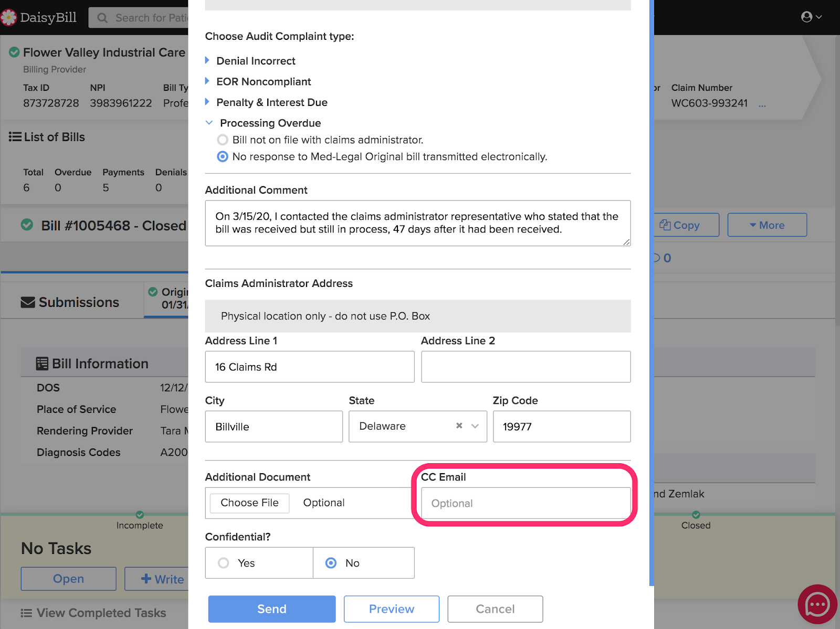Choose No for Confidential
The image size is (840, 629).
[x=331, y=563]
